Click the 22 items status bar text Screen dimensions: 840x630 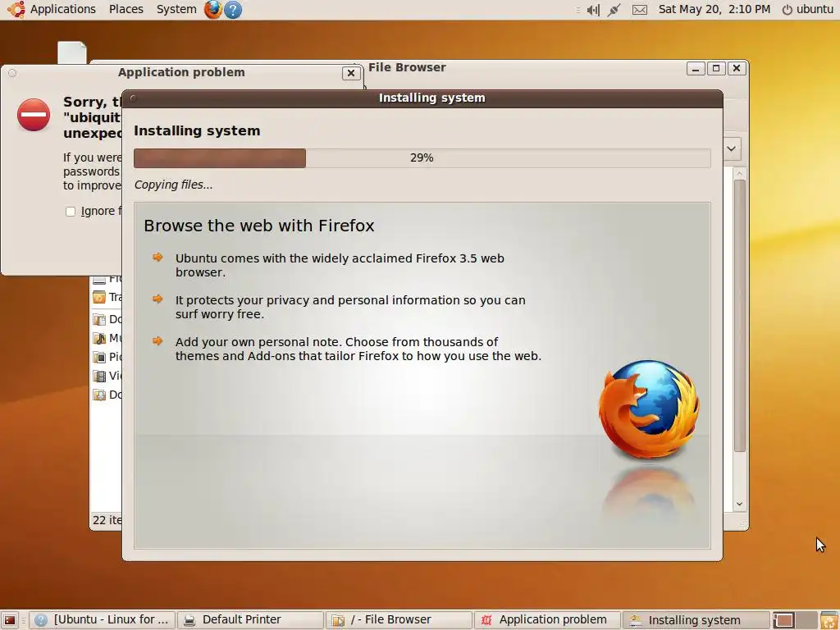click(107, 520)
